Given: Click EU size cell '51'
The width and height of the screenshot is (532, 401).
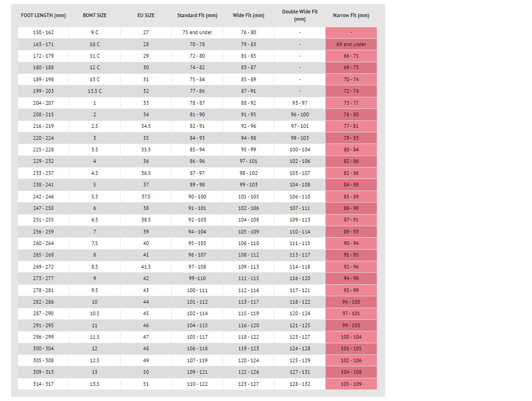Looking at the screenshot, I should [146, 384].
